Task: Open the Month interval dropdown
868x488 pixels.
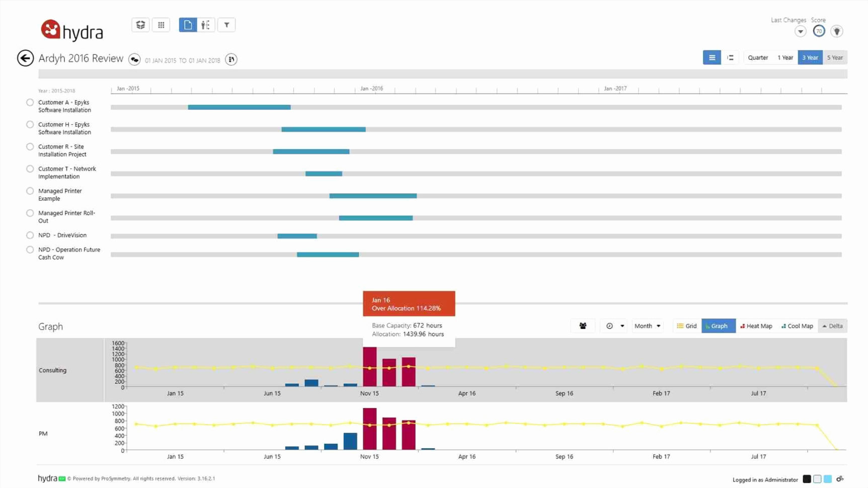Action: click(647, 326)
